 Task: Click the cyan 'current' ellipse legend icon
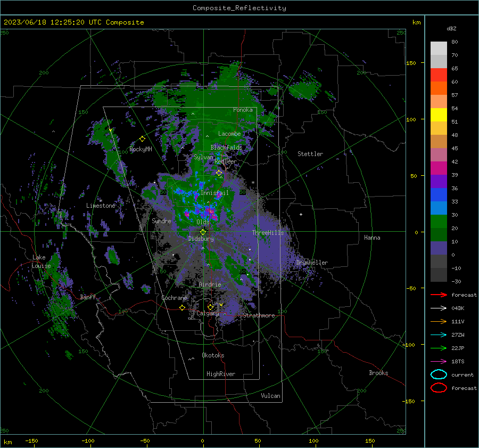point(439,374)
